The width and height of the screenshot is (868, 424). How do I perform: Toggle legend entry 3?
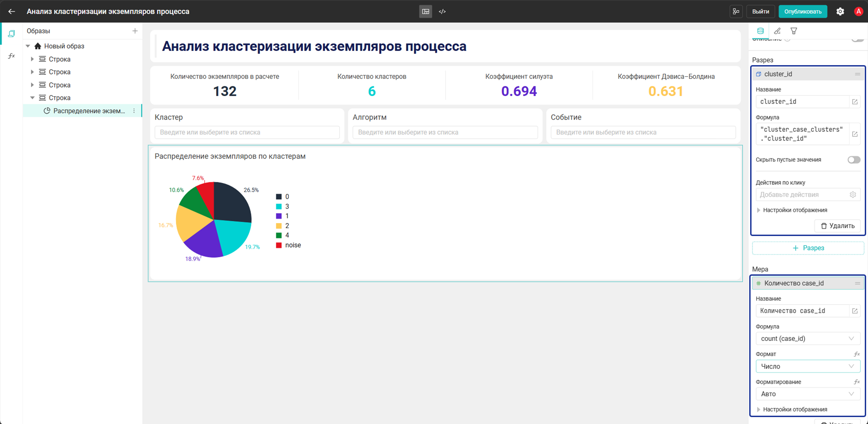282,206
